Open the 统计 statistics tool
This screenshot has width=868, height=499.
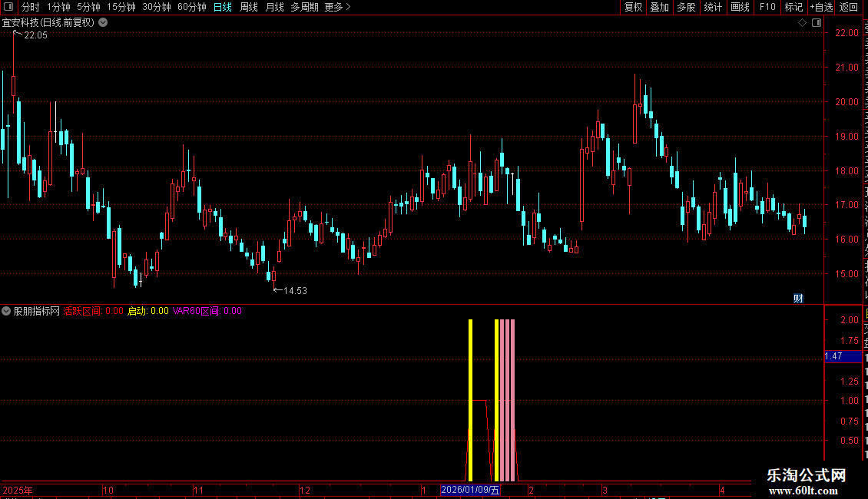coord(713,7)
